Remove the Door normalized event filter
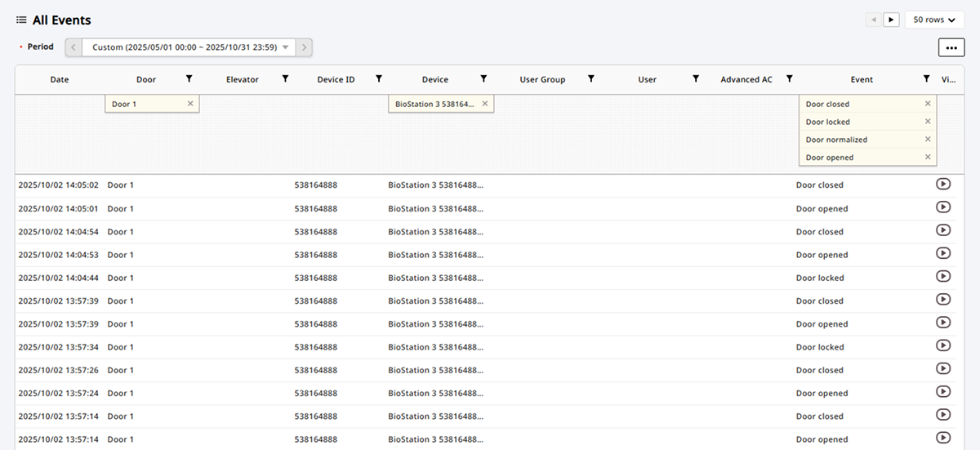The image size is (980, 450). [928, 140]
